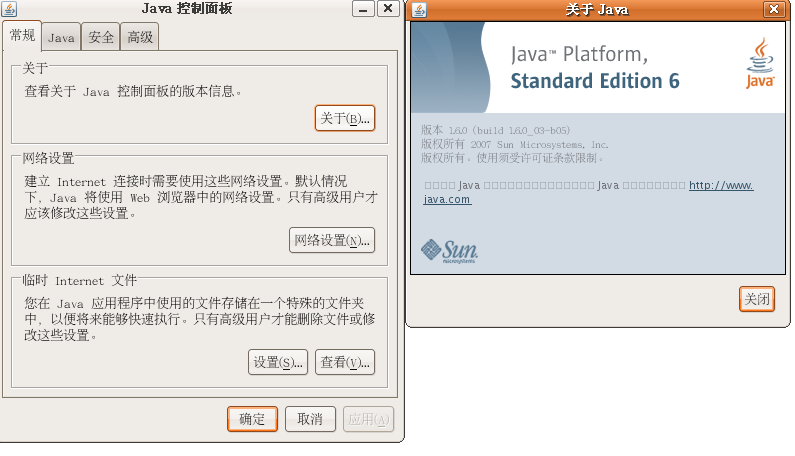Click the greyed-out 应用(A) button

tap(369, 419)
